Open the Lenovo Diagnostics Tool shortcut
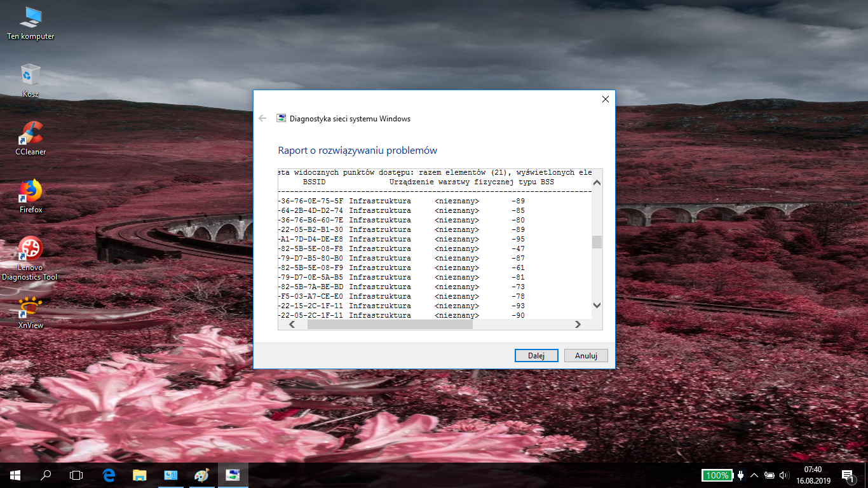 point(31,259)
